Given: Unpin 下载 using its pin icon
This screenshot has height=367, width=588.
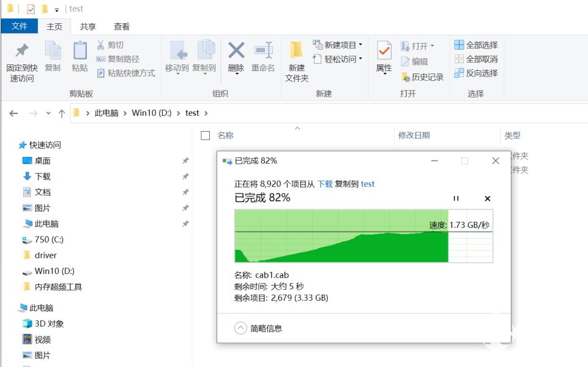Looking at the screenshot, I should click(x=185, y=176).
